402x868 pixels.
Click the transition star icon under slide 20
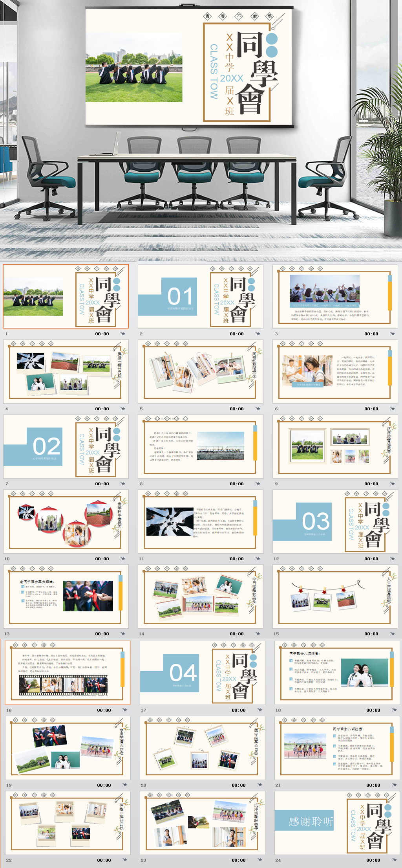click(x=259, y=785)
